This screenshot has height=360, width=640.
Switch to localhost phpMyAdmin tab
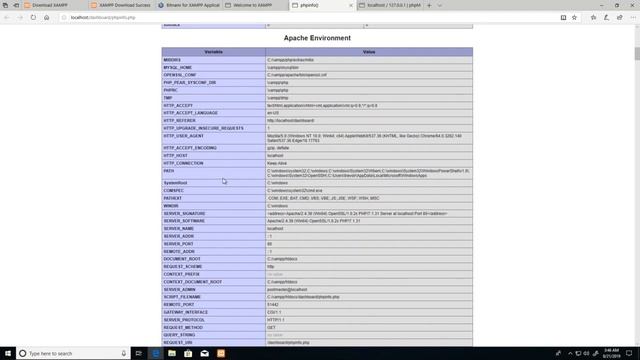pos(390,5)
